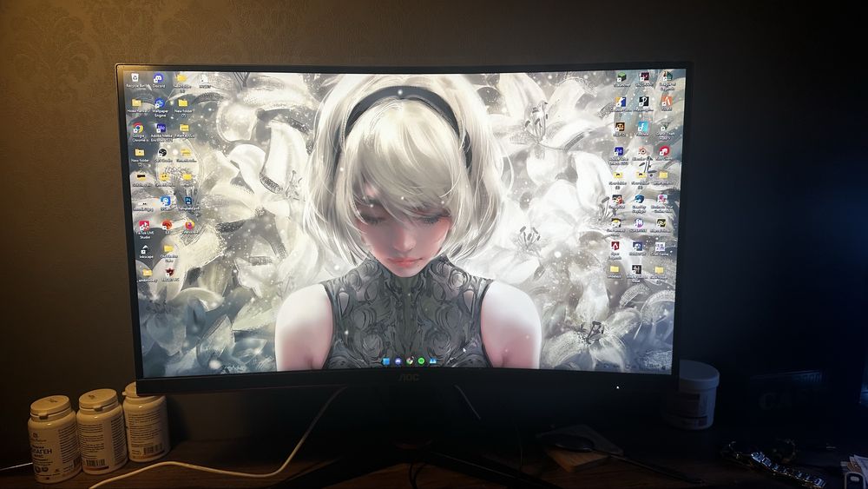Select the Template.psd file on the desktop
Image resolution: width=868 pixels, height=489 pixels.
click(188, 203)
